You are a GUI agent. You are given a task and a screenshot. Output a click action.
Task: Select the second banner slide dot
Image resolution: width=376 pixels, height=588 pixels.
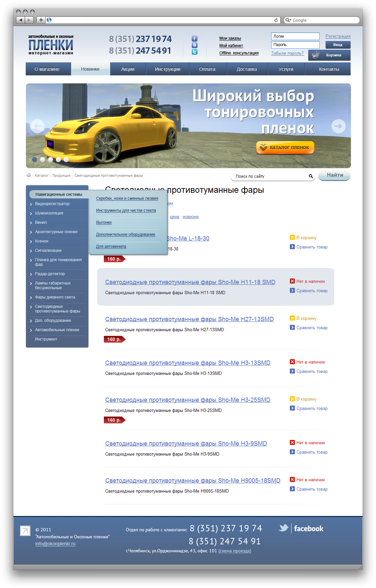(42, 159)
